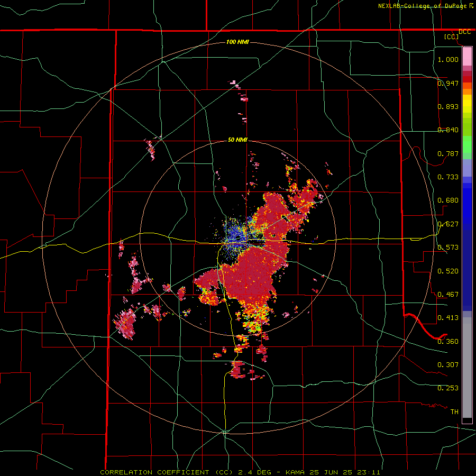Click the 0.627 legend label
Viewport: 476px width, 476px height.
[448, 224]
